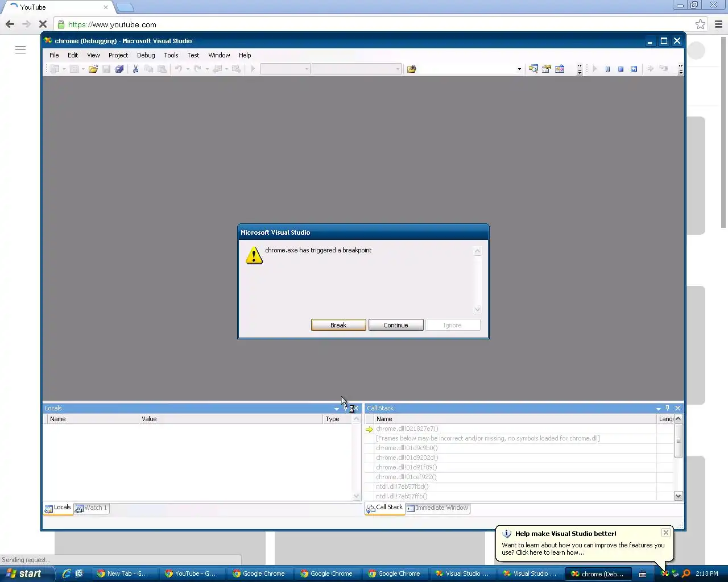Close the Visual Studio feedback balloon
728x582 pixels.
[x=666, y=533]
